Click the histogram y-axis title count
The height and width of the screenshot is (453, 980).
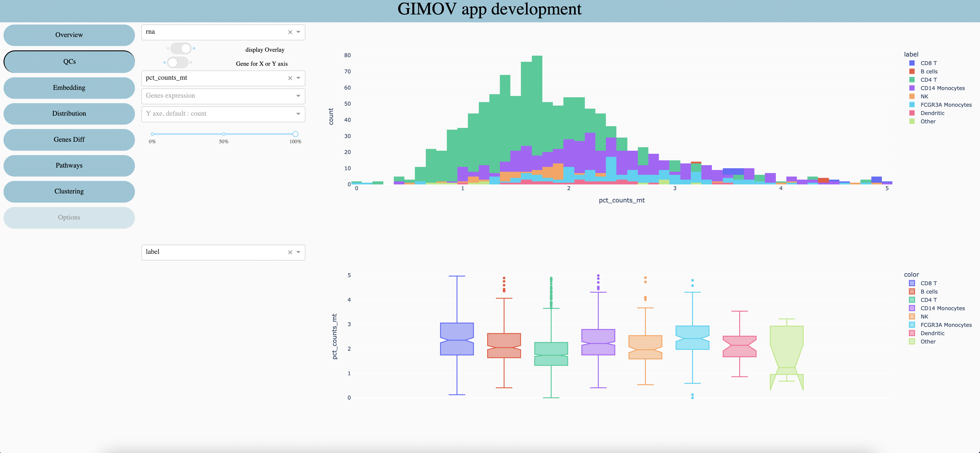(331, 116)
